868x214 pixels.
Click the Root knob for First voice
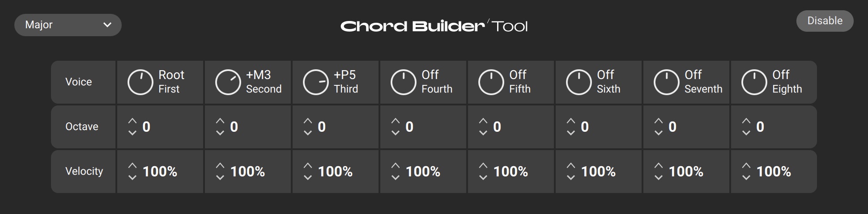pyautogui.click(x=140, y=83)
